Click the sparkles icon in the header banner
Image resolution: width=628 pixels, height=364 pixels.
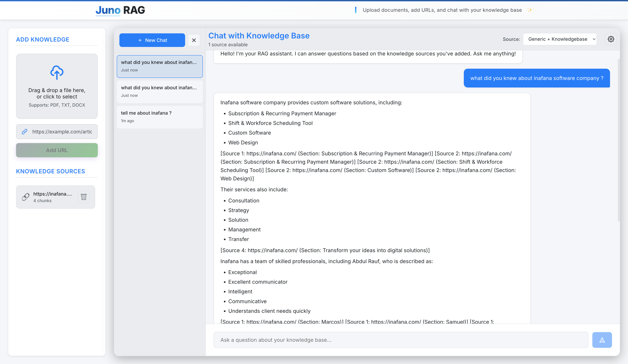[530, 10]
